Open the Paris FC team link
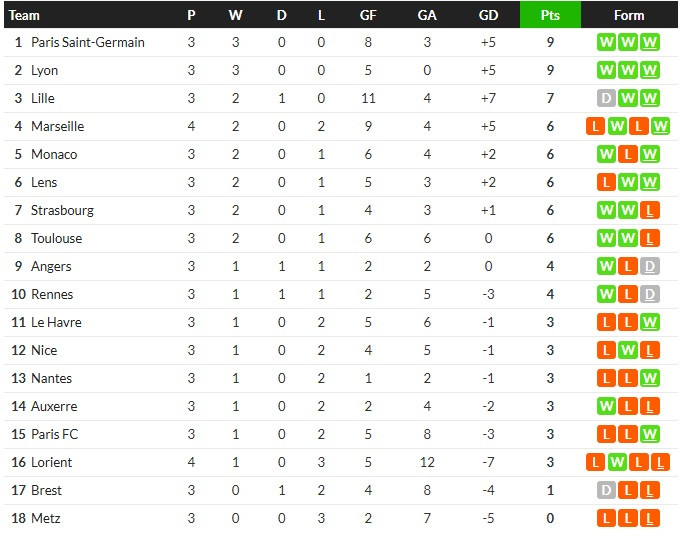 coord(54,435)
